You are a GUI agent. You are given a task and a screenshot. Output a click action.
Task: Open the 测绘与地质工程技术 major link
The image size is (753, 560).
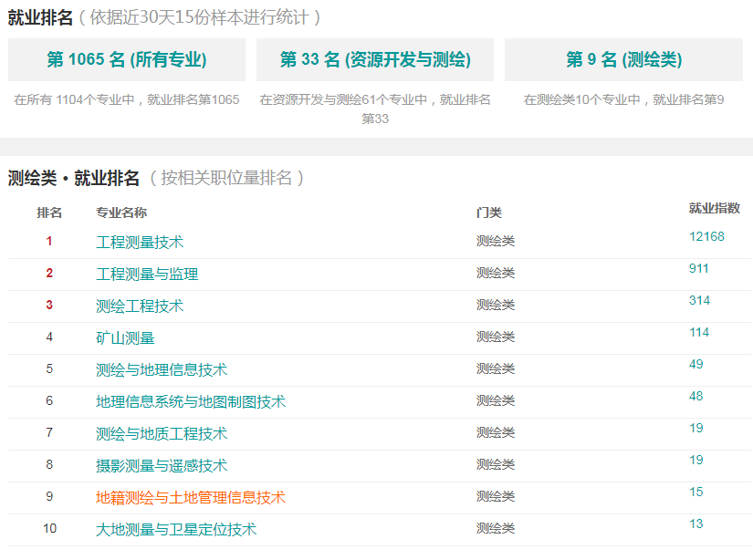162,434
